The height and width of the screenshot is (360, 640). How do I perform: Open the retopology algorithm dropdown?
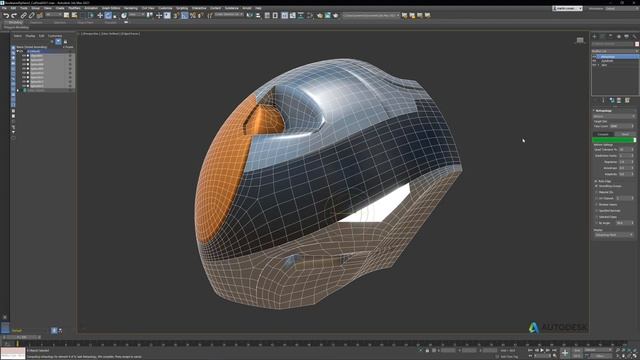(613, 116)
